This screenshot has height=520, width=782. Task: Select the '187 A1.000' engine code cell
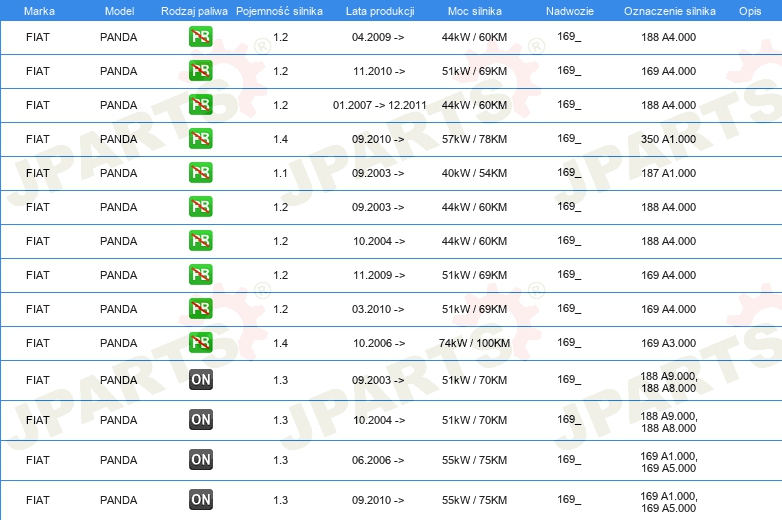[668, 173]
